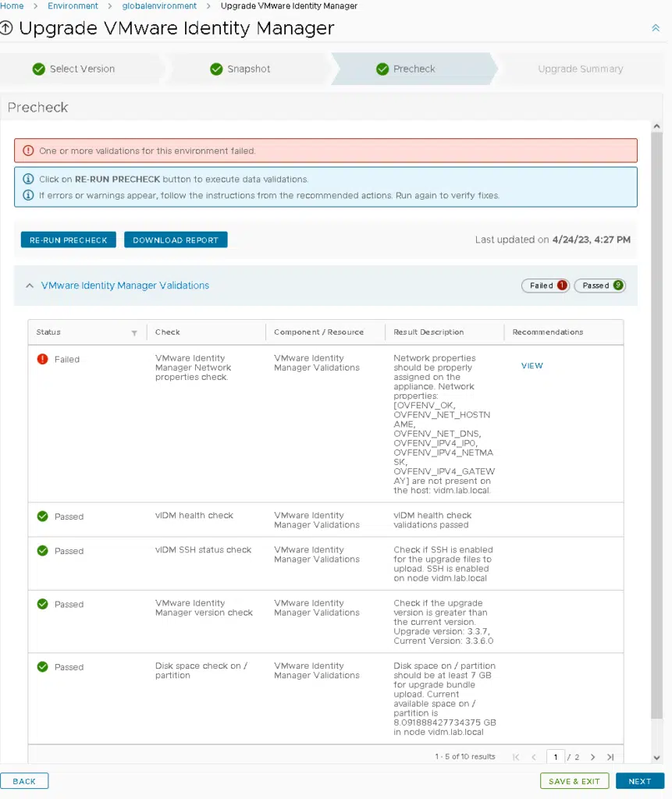Viewport: 672px width, 799px height.
Task: Click 'vIDM health check validations passed' text
Action: [x=432, y=520]
